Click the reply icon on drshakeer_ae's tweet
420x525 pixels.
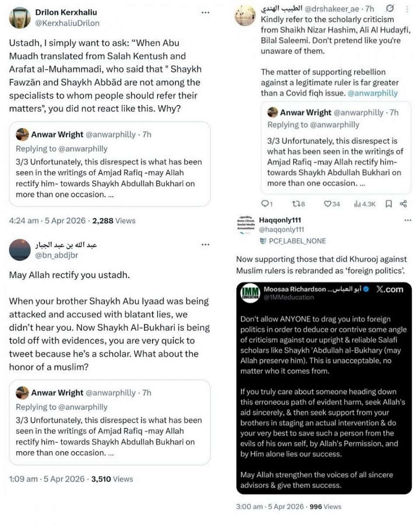coord(264,203)
